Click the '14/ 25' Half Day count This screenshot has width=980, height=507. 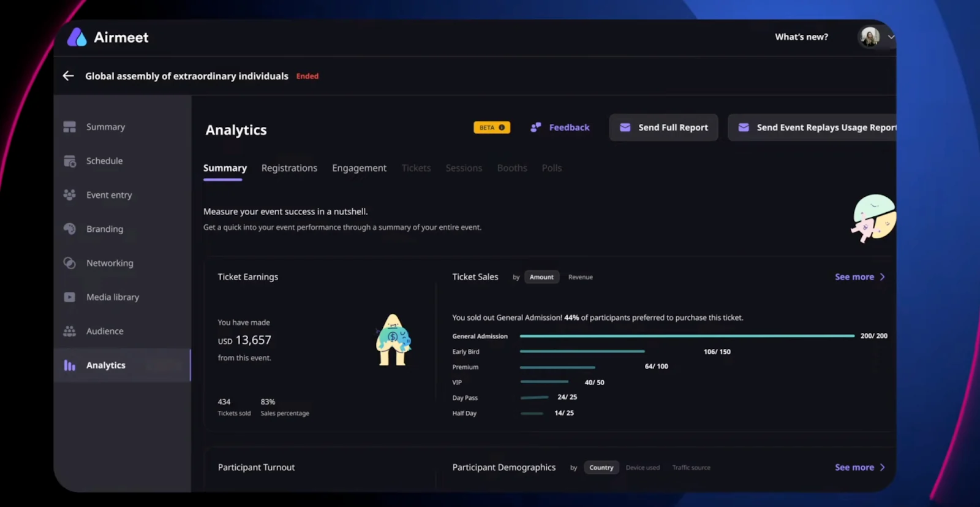564,413
